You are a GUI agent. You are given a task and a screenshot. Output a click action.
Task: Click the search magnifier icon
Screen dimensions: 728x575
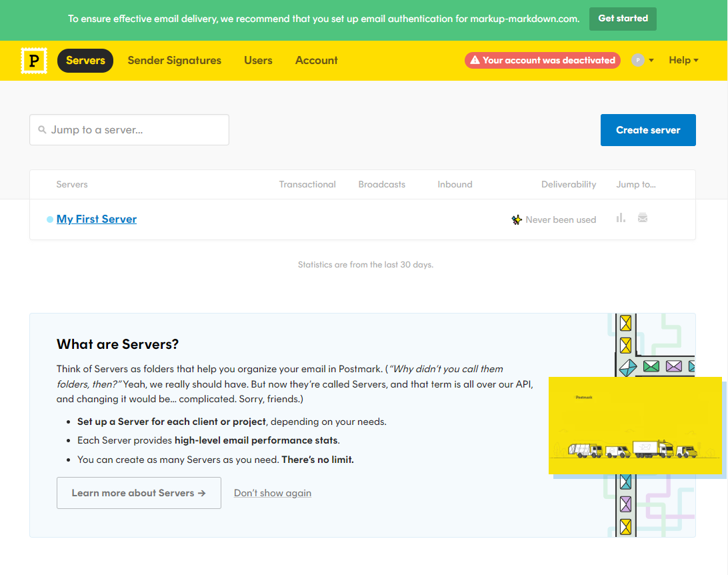pos(43,130)
